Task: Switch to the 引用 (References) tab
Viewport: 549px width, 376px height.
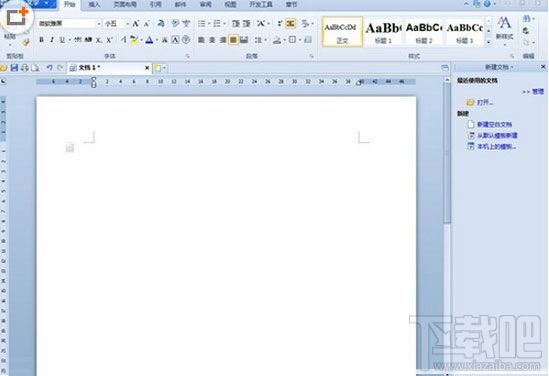Action: point(155,4)
